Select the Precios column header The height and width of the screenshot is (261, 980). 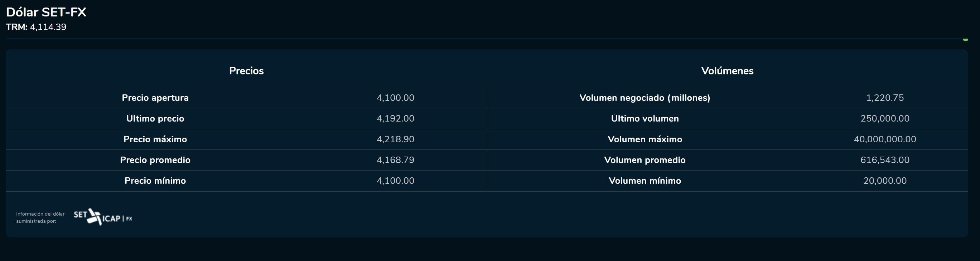[246, 71]
